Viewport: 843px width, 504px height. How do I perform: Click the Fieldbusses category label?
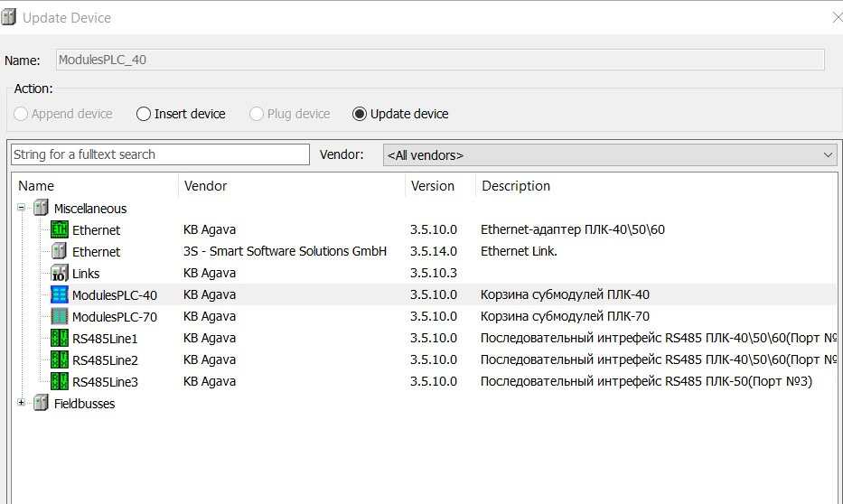[84, 404]
